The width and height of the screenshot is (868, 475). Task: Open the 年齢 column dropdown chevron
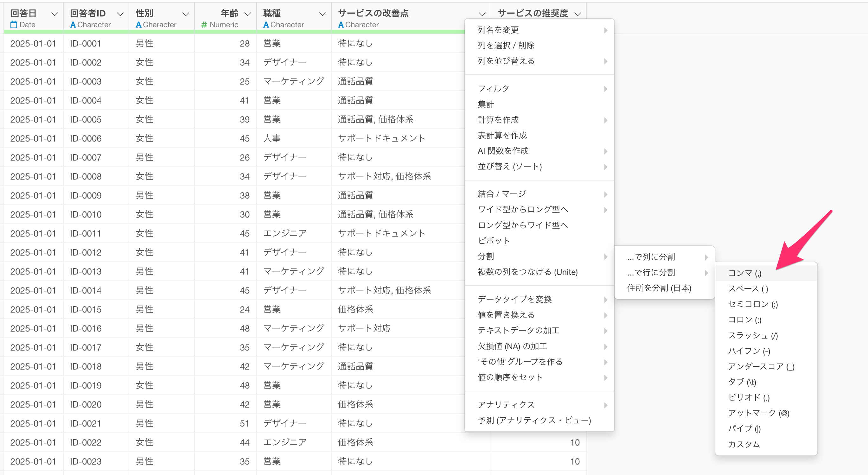(x=248, y=14)
